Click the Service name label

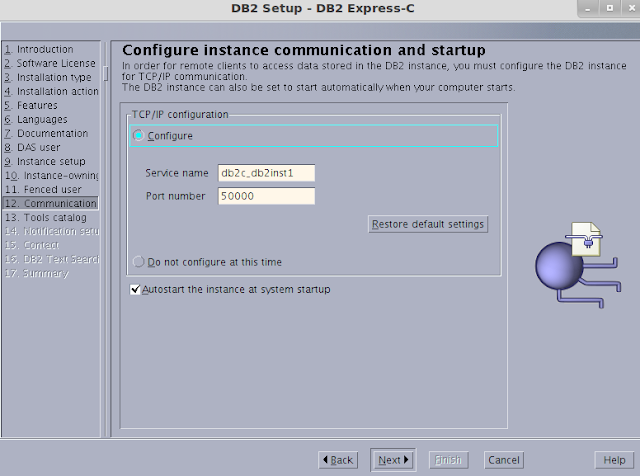[177, 173]
